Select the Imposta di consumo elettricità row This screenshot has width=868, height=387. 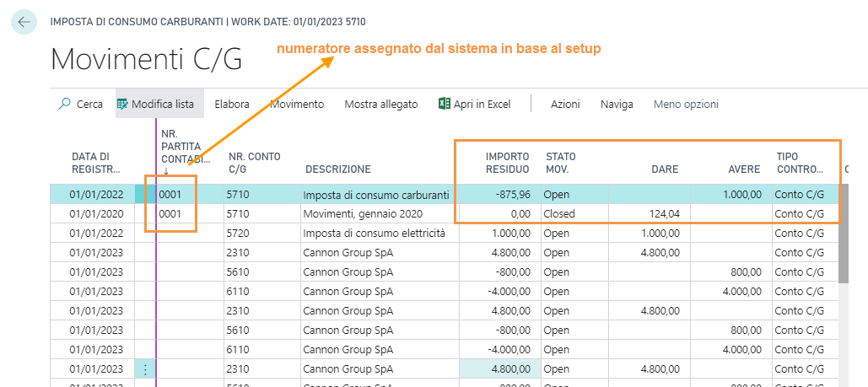coord(374,234)
